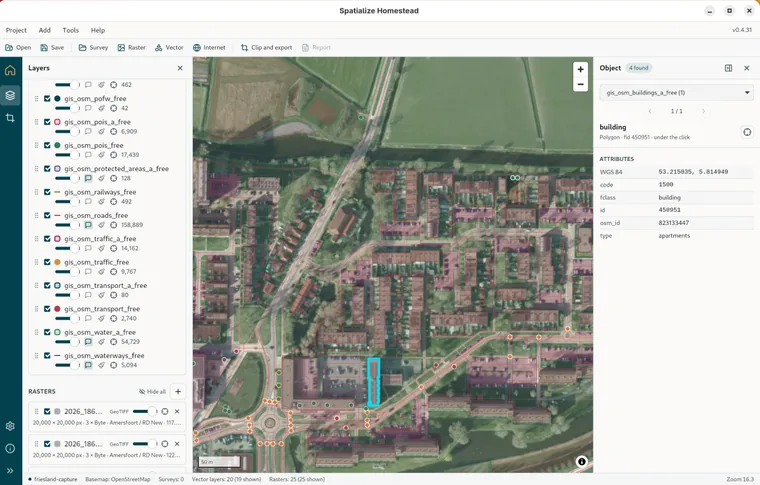Open the Project menu

pyautogui.click(x=16, y=30)
